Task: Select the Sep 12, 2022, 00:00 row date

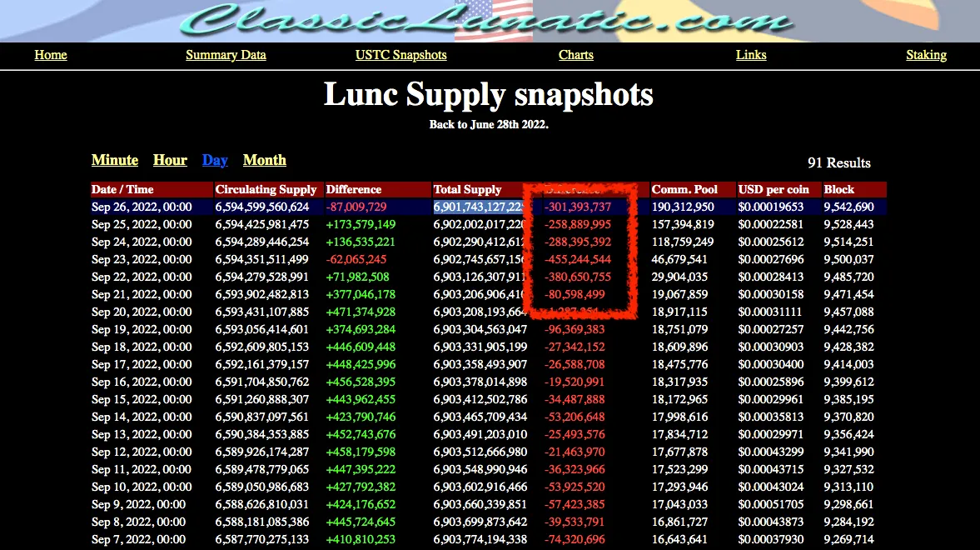Action: (x=142, y=452)
